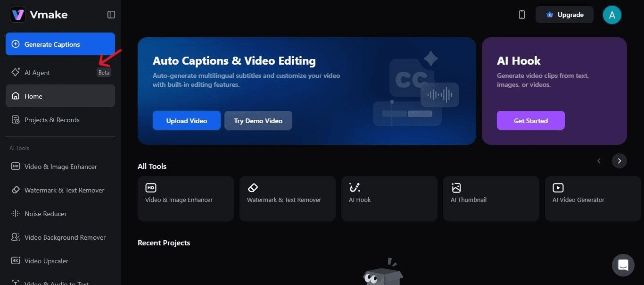Launch the AI Hook tool from All Tools

[x=389, y=198]
